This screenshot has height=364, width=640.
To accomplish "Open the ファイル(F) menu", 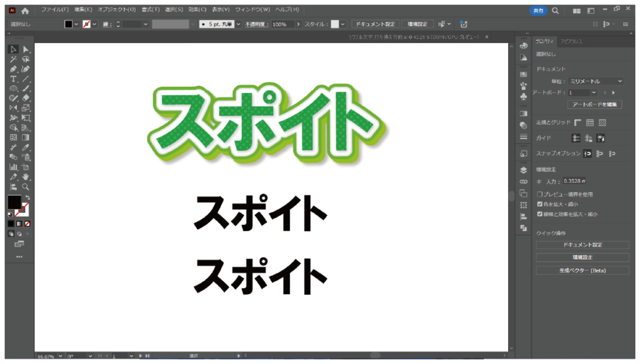I will [x=55, y=9].
